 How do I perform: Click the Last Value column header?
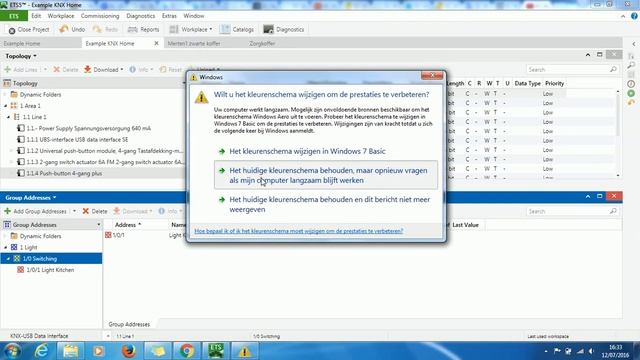pos(465,225)
